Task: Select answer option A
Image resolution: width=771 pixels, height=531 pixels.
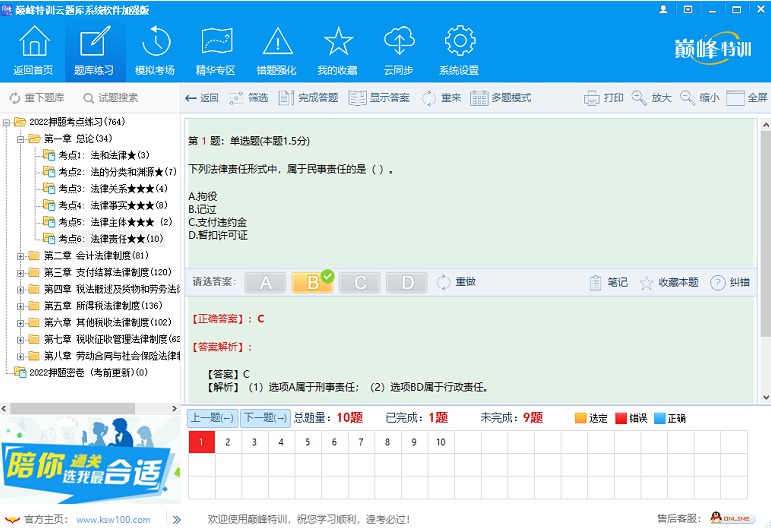Action: pyautogui.click(x=266, y=283)
